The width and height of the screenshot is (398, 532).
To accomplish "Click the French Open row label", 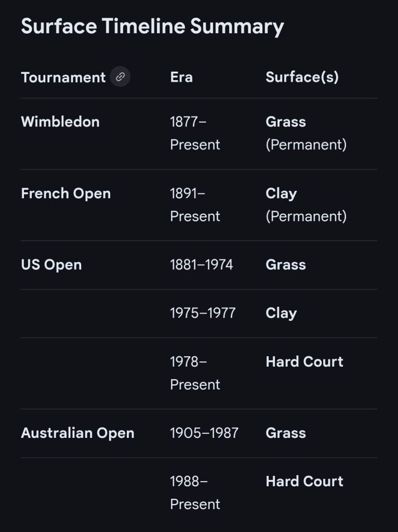I will click(66, 193).
